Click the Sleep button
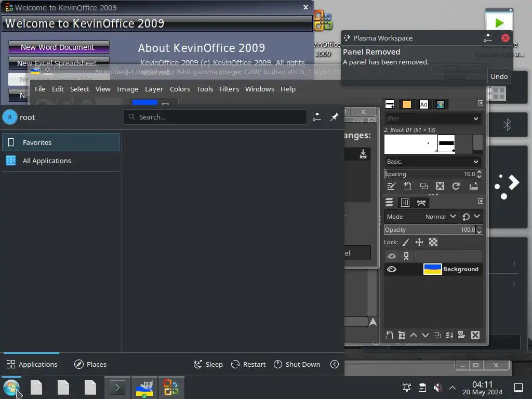532x399 pixels. (x=208, y=364)
